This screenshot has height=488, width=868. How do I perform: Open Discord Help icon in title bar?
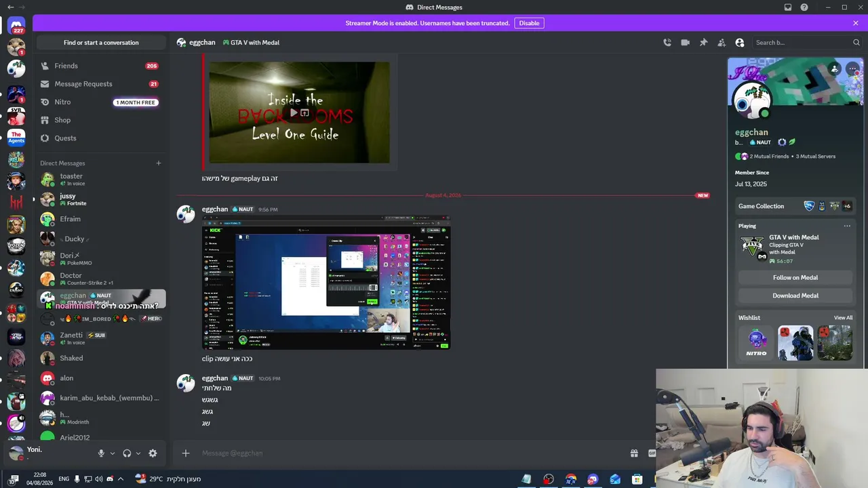(x=804, y=7)
